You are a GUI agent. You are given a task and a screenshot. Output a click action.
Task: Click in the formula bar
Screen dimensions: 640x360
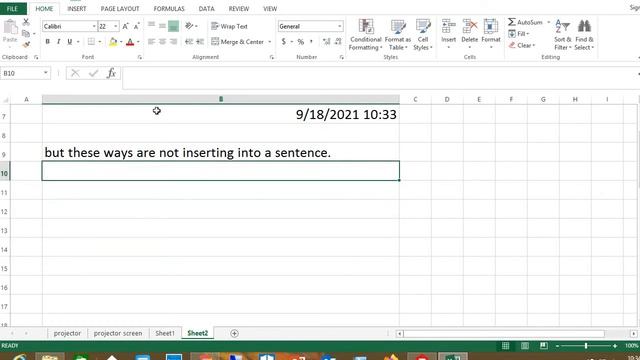pos(380,78)
